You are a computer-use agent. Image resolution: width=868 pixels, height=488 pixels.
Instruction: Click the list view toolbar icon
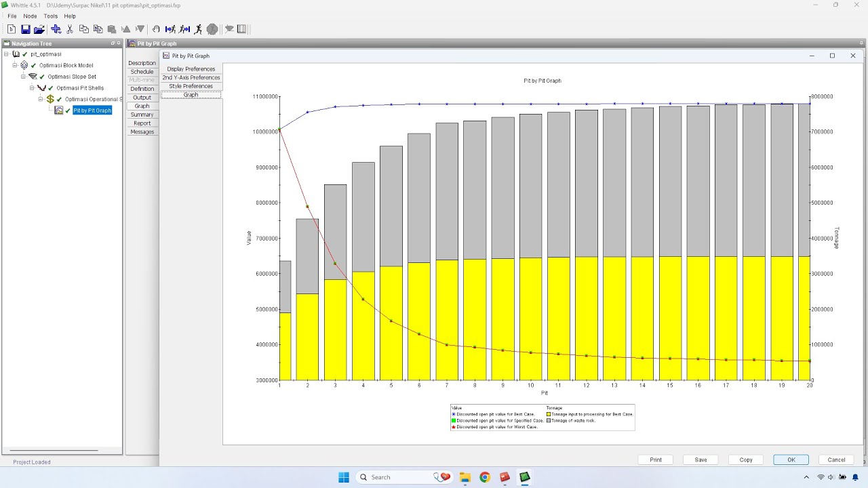pos(241,29)
